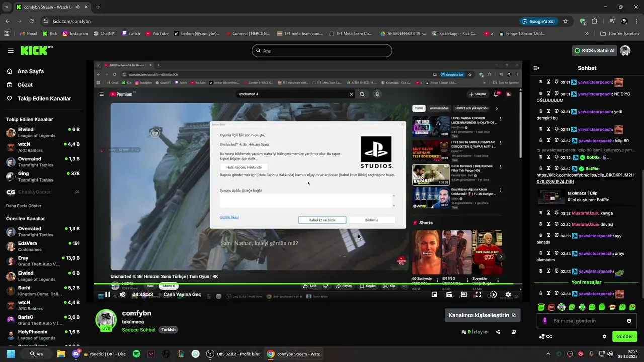The height and width of the screenshot is (362, 644).
Task: Collapse the Sohbet chat panel
Action: [x=536, y=68]
